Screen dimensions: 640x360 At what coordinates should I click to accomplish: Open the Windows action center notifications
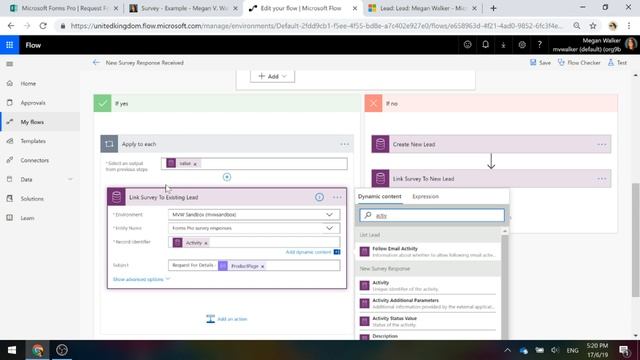point(624,350)
